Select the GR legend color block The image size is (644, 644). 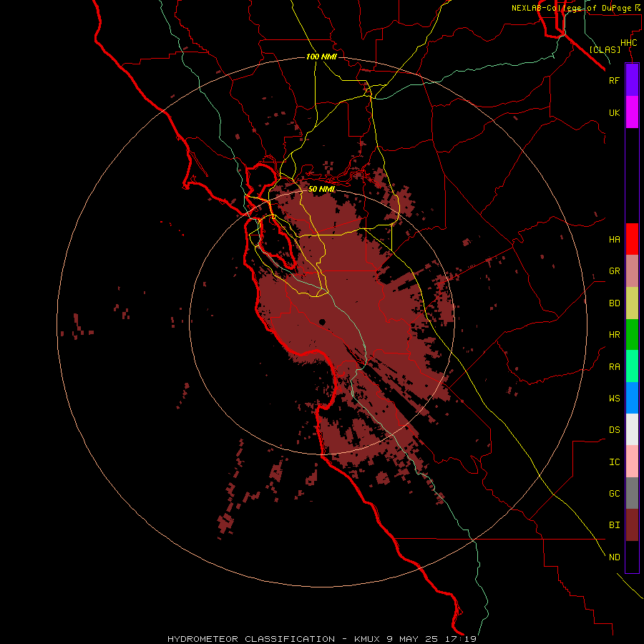pos(632,271)
